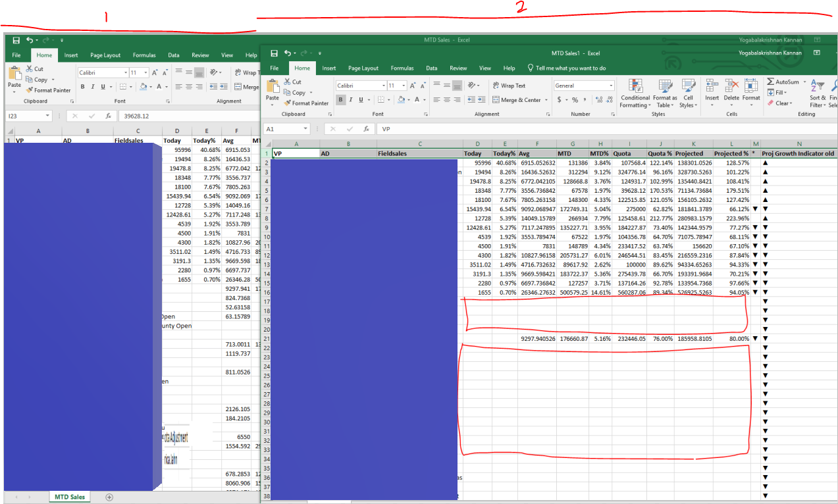
Task: Open the font name dropdown in left window
Action: click(x=124, y=73)
